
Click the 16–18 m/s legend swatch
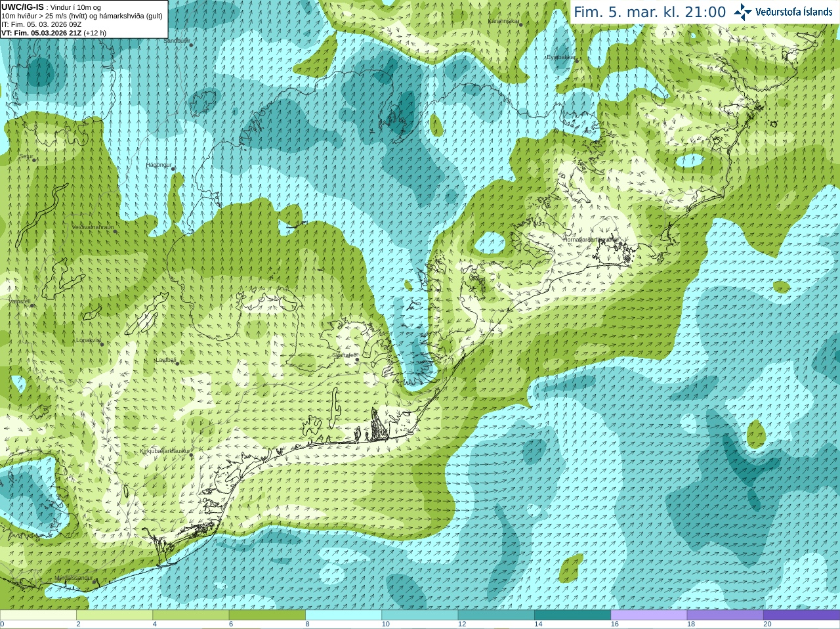coord(649,615)
